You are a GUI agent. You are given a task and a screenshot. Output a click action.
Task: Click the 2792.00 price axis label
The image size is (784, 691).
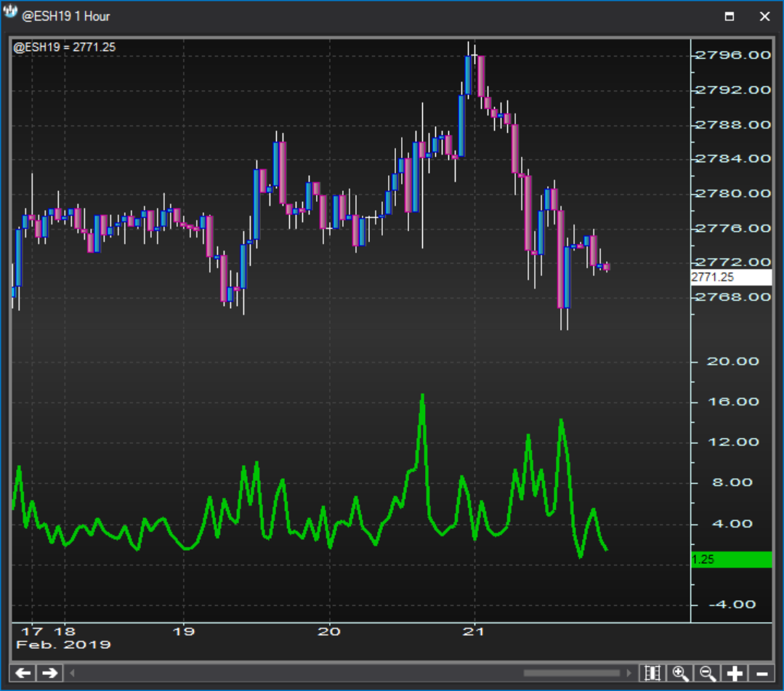(733, 90)
